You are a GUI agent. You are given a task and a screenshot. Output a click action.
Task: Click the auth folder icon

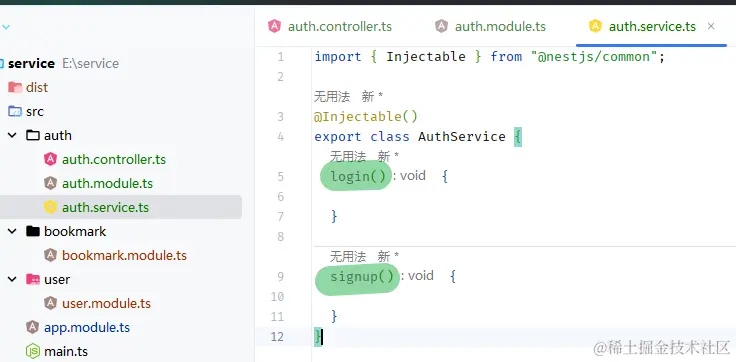click(x=33, y=136)
